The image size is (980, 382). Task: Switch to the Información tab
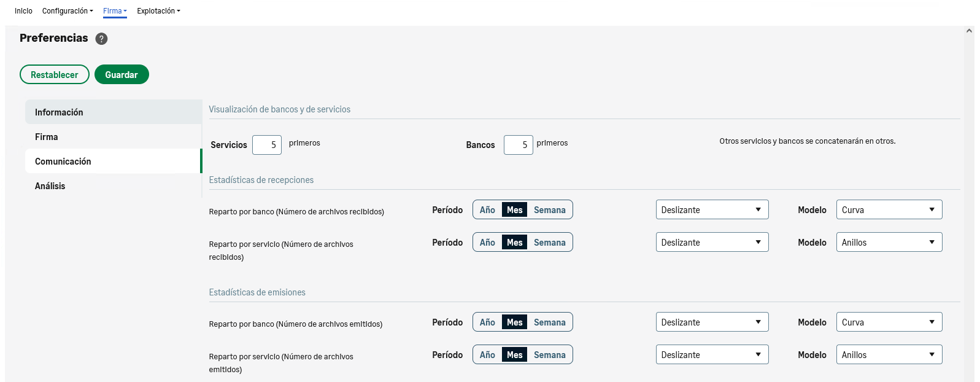[x=59, y=112]
